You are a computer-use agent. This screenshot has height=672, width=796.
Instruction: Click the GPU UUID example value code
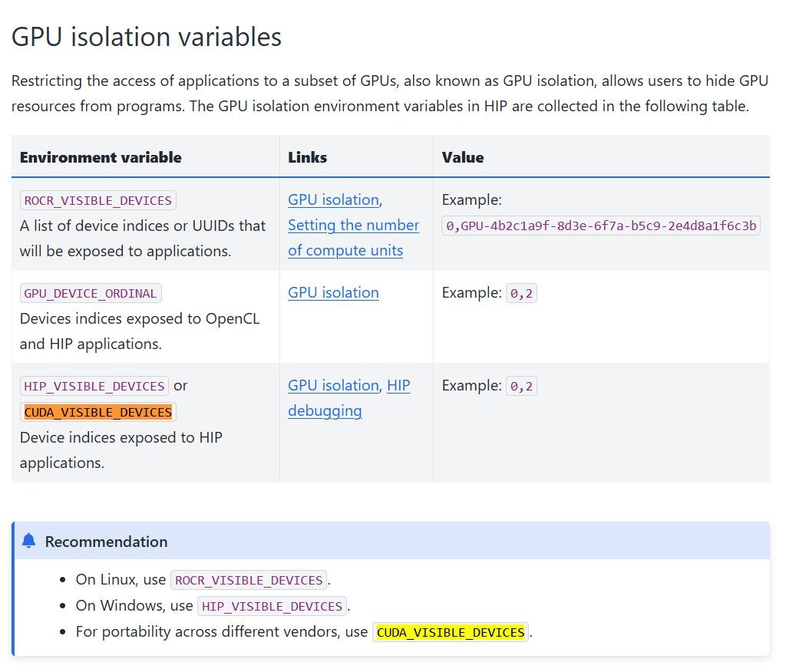click(601, 226)
